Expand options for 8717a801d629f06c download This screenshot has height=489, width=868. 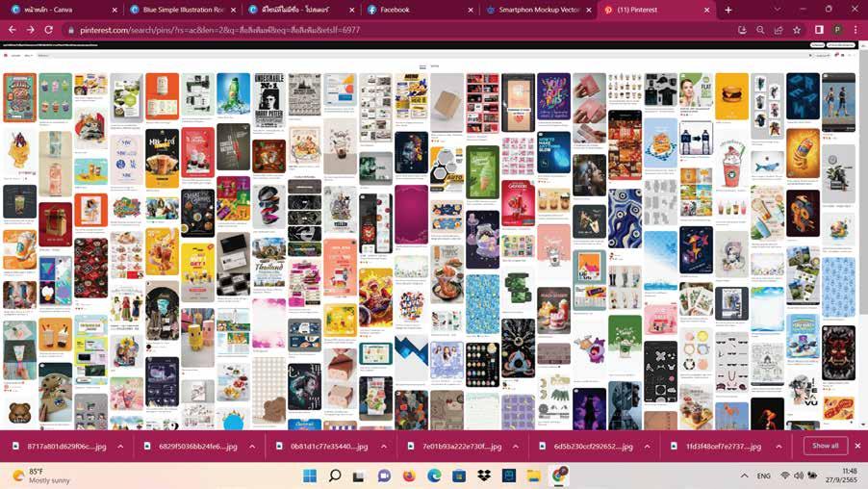point(120,447)
